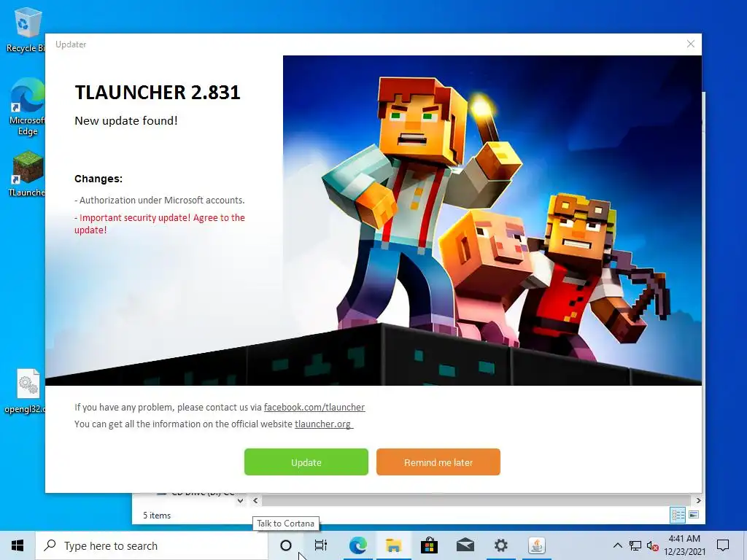Click the taskbar search box
747x560 pixels.
pyautogui.click(x=152, y=545)
